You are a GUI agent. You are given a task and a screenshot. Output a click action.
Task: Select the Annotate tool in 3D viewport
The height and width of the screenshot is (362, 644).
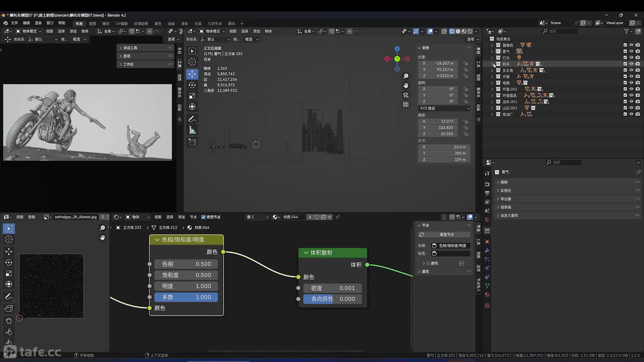coord(192,119)
